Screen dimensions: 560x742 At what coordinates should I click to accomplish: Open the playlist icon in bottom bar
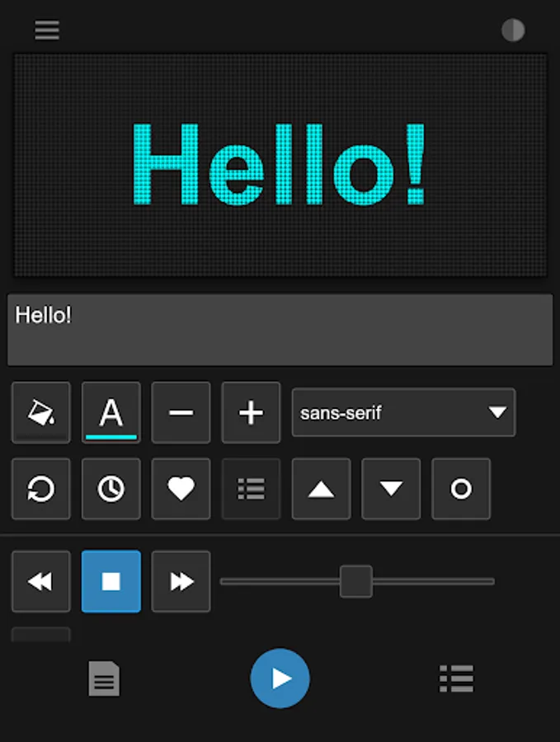pyautogui.click(x=456, y=679)
